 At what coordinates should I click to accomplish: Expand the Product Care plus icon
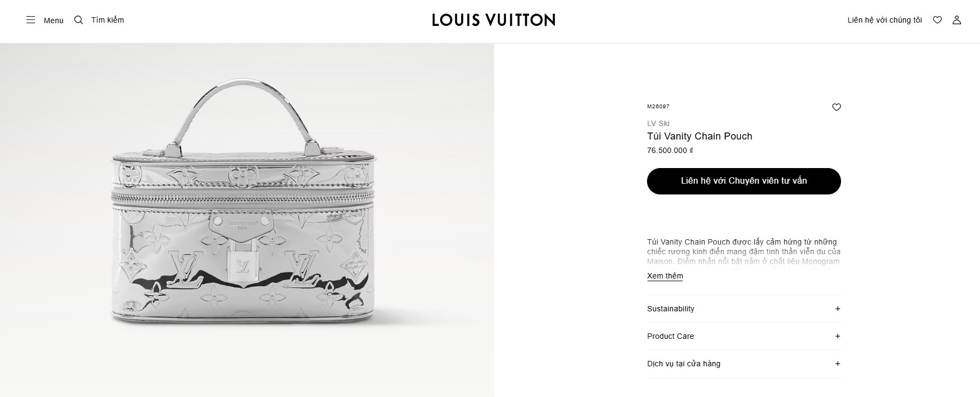click(x=837, y=336)
